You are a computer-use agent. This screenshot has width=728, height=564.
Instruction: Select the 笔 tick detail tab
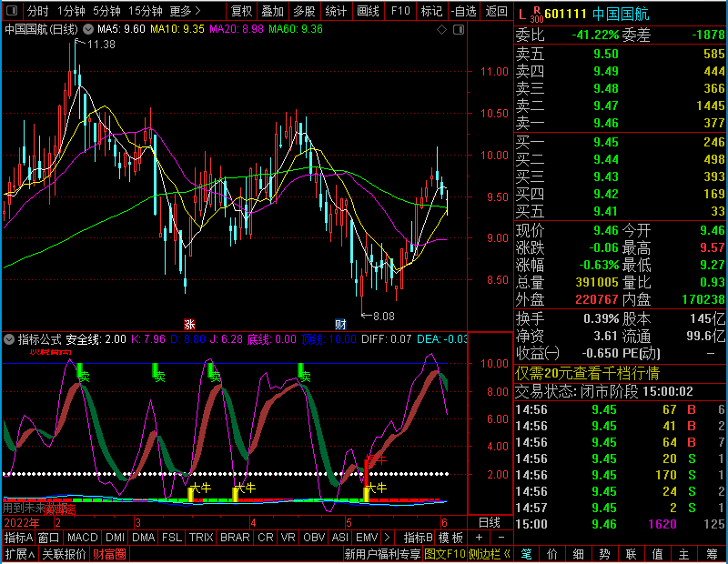click(527, 554)
